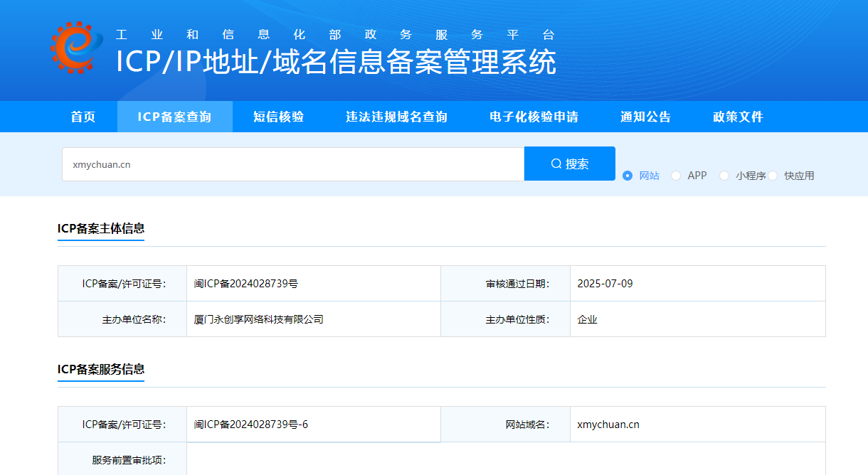Click the 服务前置审批项 label cell
This screenshot has width=868, height=475.
click(x=122, y=460)
